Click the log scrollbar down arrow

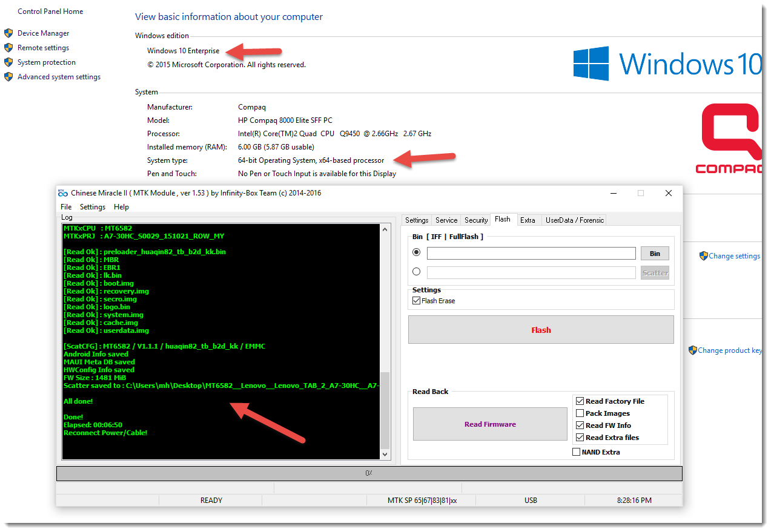click(x=385, y=453)
